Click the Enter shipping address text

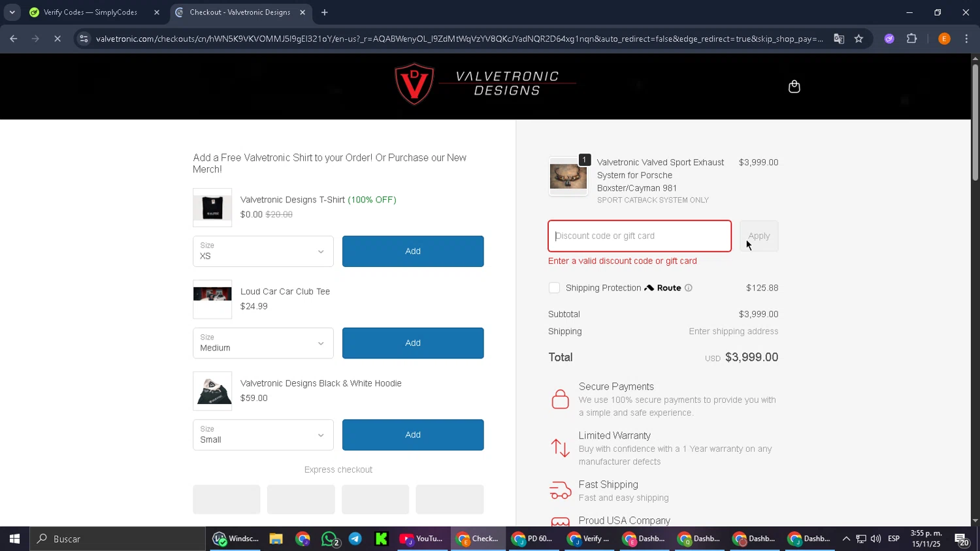[x=734, y=332]
